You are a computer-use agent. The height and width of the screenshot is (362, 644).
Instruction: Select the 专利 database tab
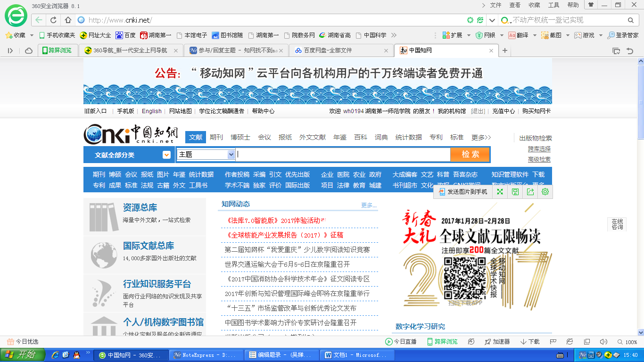pos(436,137)
